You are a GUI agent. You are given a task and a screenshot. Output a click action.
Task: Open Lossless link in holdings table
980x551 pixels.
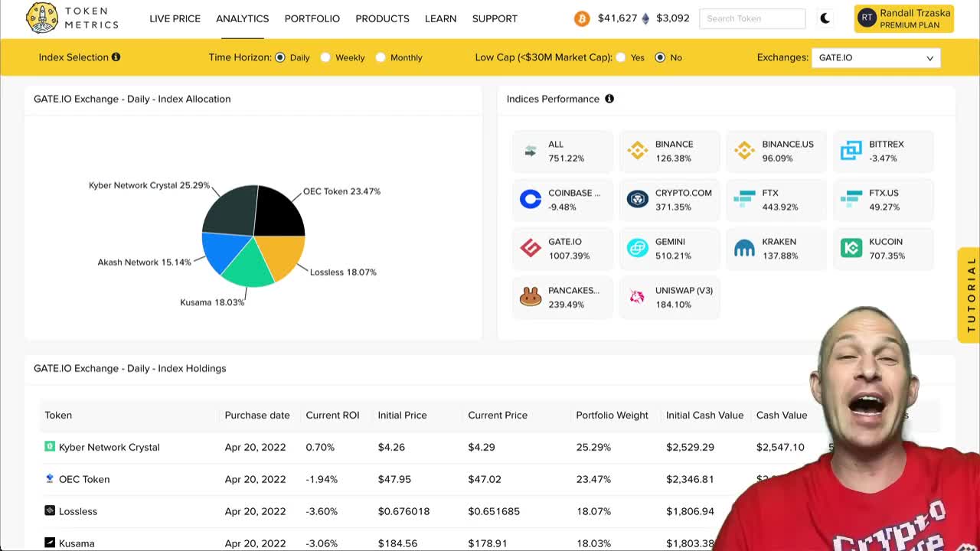point(78,511)
